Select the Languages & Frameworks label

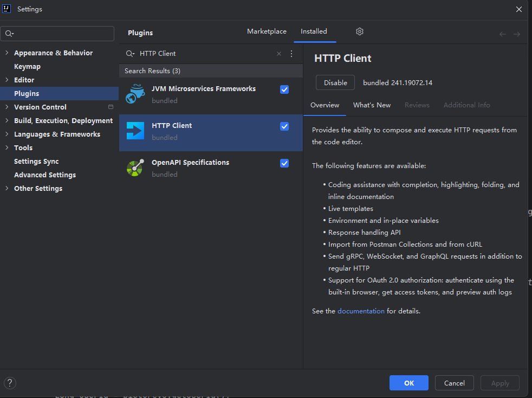click(x=57, y=134)
